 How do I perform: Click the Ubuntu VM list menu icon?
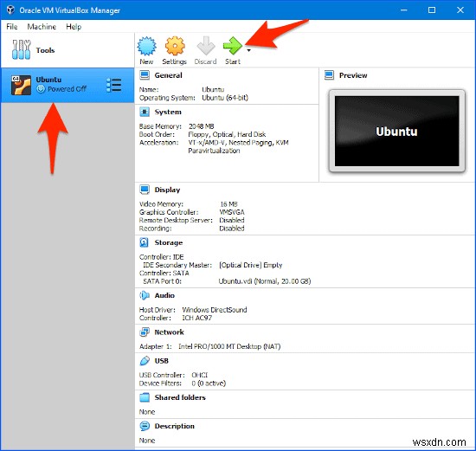point(114,85)
